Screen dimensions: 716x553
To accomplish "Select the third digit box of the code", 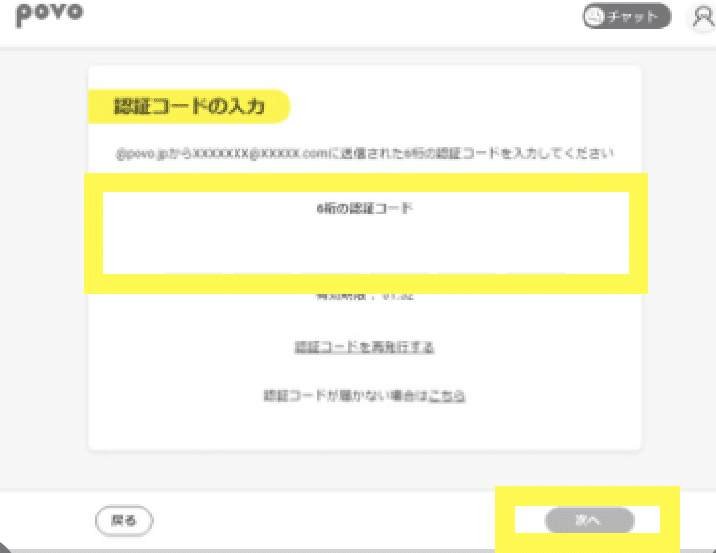I will click(x=332, y=251).
